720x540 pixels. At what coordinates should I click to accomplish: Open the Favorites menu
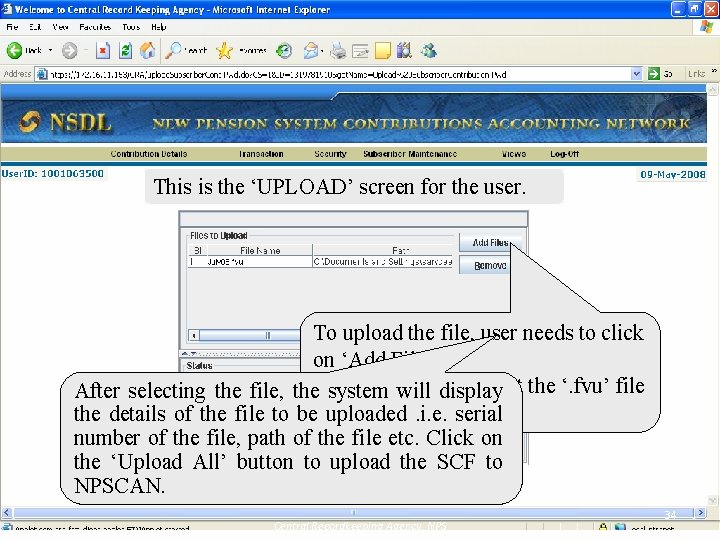[x=95, y=27]
